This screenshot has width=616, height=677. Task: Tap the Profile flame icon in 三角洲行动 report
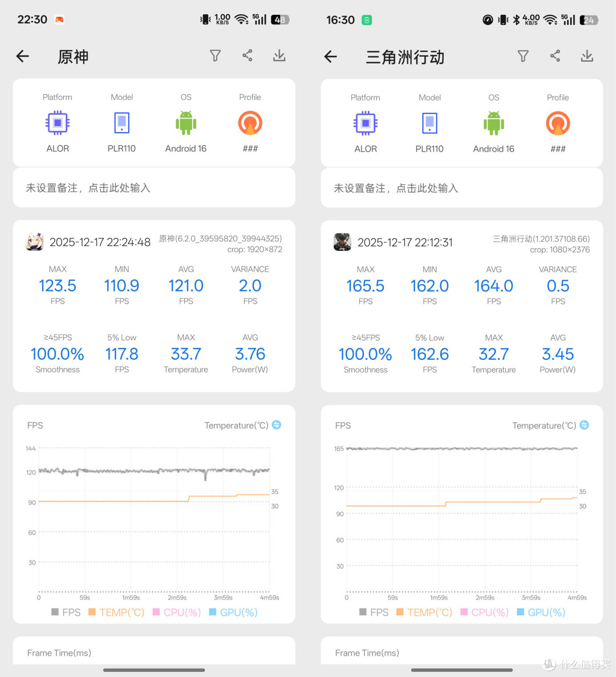(x=558, y=124)
